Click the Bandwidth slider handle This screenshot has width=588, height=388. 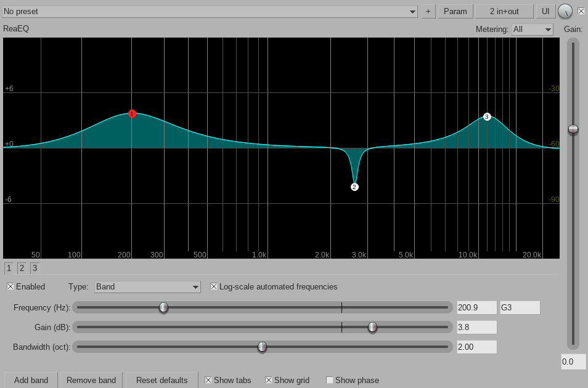[262, 347]
